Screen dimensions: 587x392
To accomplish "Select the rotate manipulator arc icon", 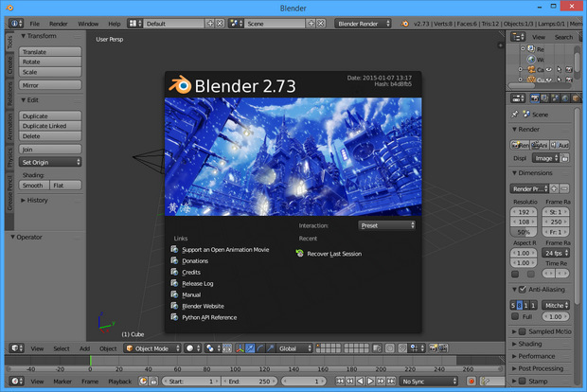I will 260,348.
